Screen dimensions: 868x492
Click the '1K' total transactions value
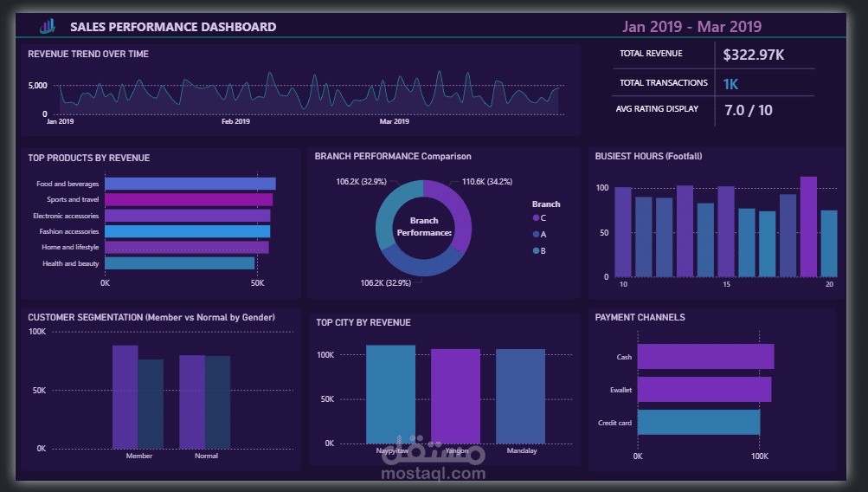730,84
